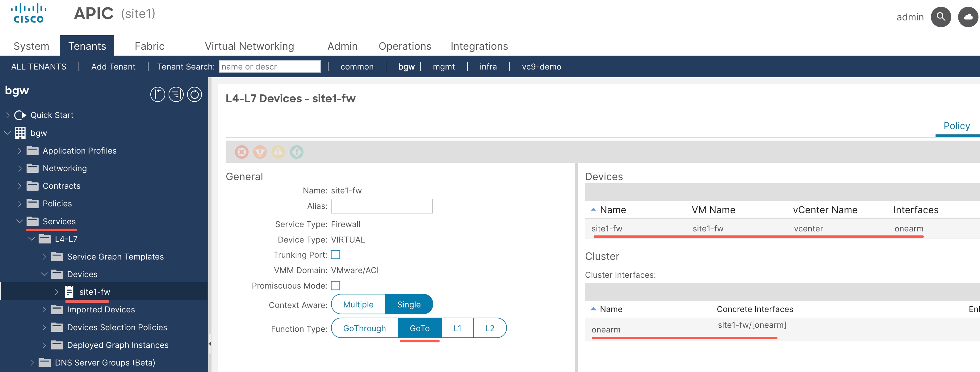This screenshot has height=372, width=980.
Task: Click the minor faults yellow triangle icon
Action: 278,152
